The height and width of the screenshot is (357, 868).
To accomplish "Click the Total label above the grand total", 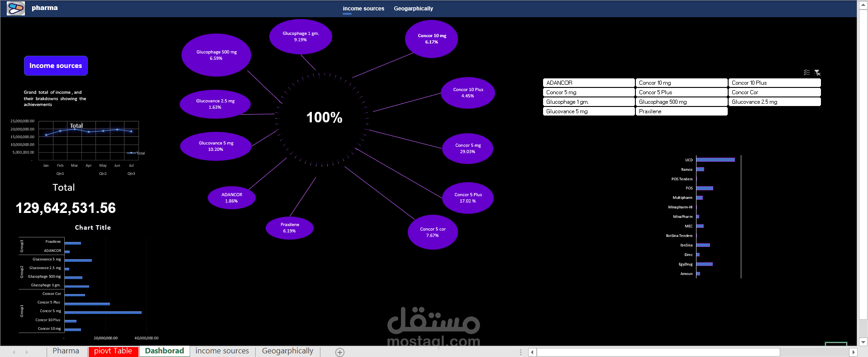I will [x=64, y=188].
